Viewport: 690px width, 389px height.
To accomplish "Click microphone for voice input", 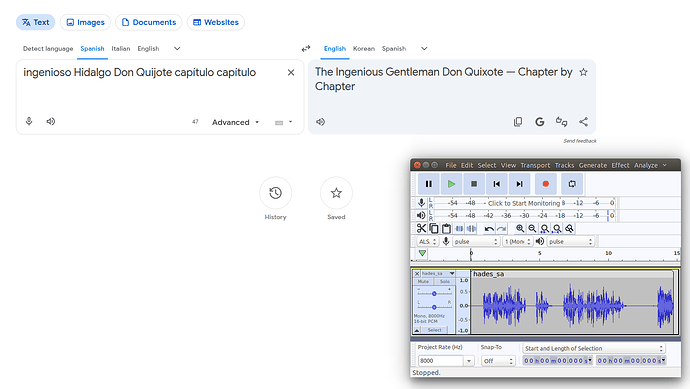I will coord(29,121).
